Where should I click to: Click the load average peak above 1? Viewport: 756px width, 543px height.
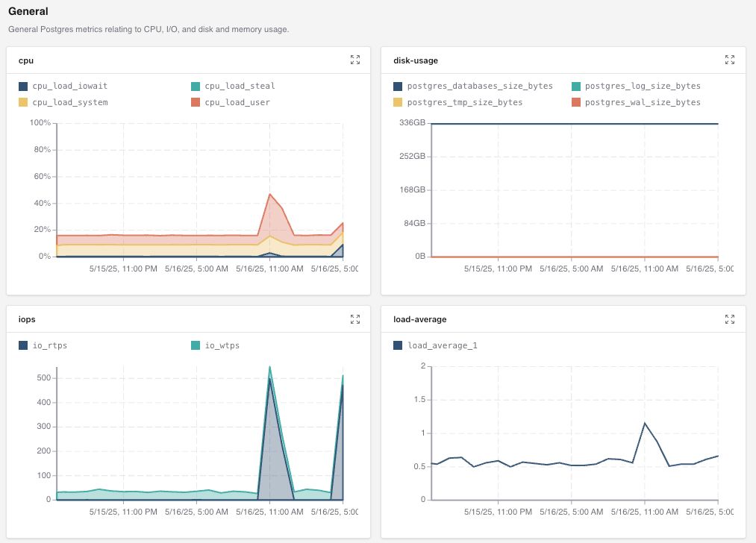click(x=645, y=423)
